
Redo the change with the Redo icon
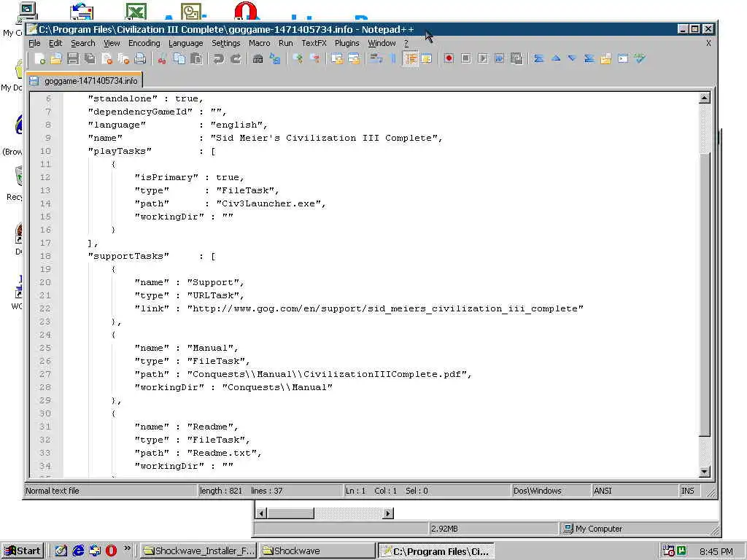[x=236, y=58]
